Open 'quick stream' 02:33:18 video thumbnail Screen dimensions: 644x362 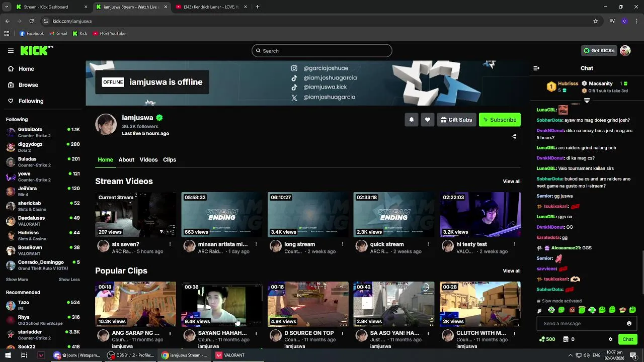click(x=394, y=214)
